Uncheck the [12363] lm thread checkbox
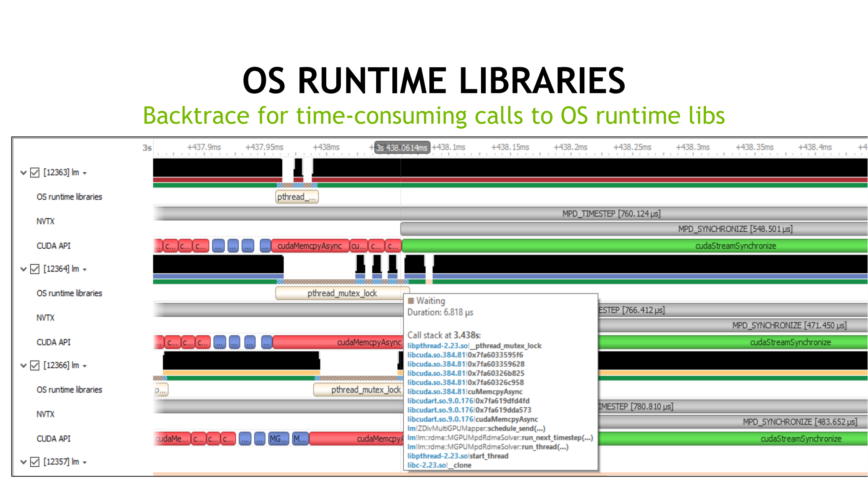The image size is (868, 488). tap(35, 173)
